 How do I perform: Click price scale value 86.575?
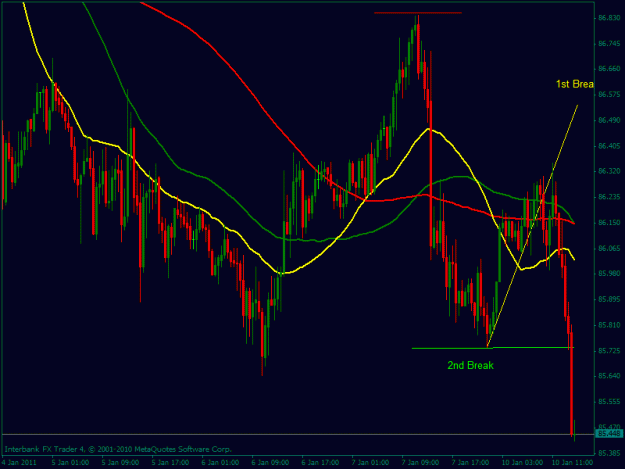(x=609, y=94)
